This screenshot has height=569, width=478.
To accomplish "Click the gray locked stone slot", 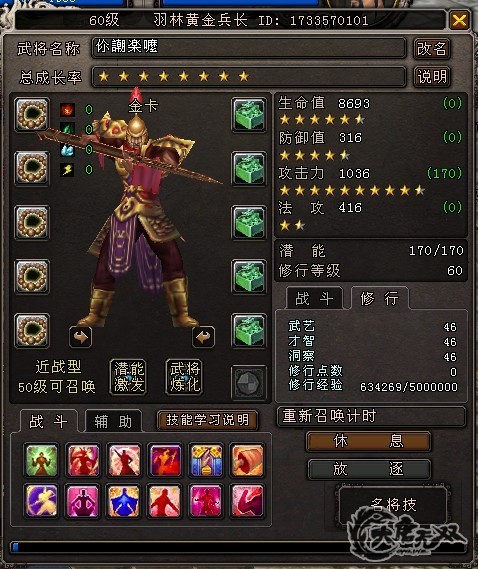I will tap(249, 382).
